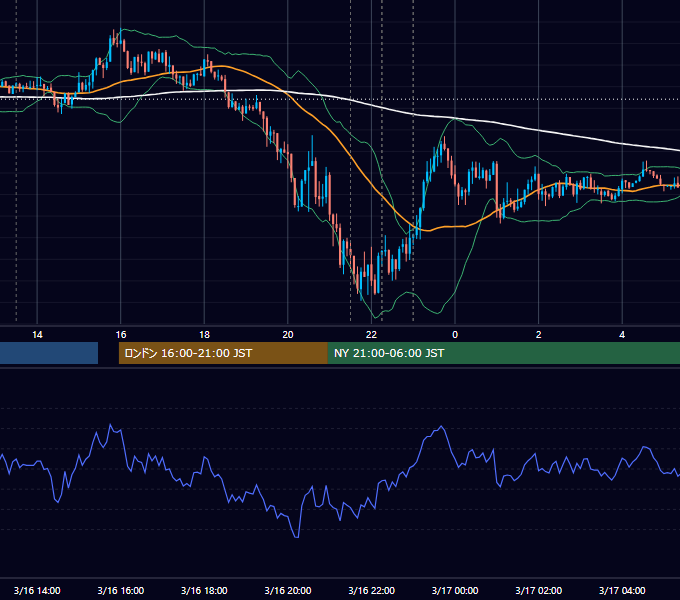Click the blue session bar before London
Image resolution: width=680 pixels, height=600 pixels.
coord(49,353)
